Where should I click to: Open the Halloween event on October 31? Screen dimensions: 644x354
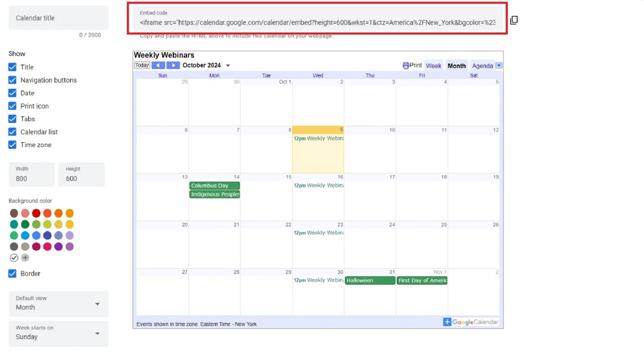click(369, 280)
